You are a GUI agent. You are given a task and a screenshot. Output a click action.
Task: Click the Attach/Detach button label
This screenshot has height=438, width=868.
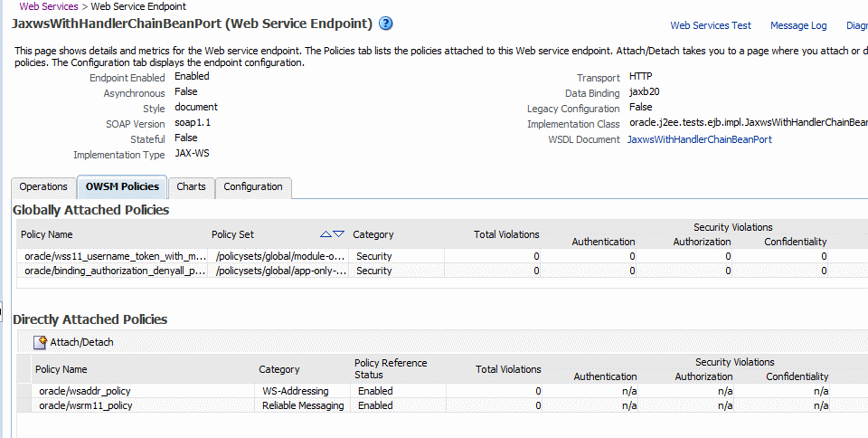pyautogui.click(x=81, y=343)
